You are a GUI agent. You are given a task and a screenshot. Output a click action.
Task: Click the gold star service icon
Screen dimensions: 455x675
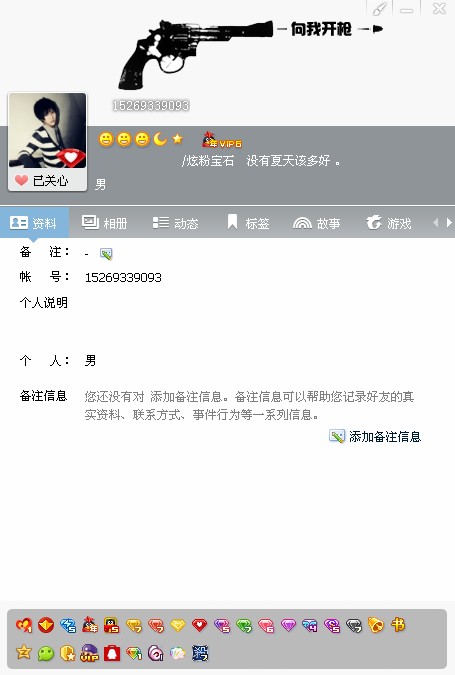[x=24, y=652]
